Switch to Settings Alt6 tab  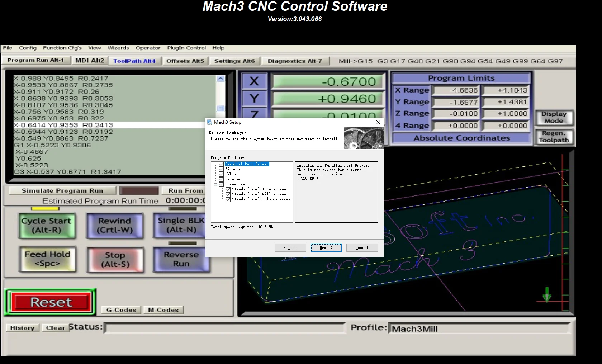click(x=234, y=61)
